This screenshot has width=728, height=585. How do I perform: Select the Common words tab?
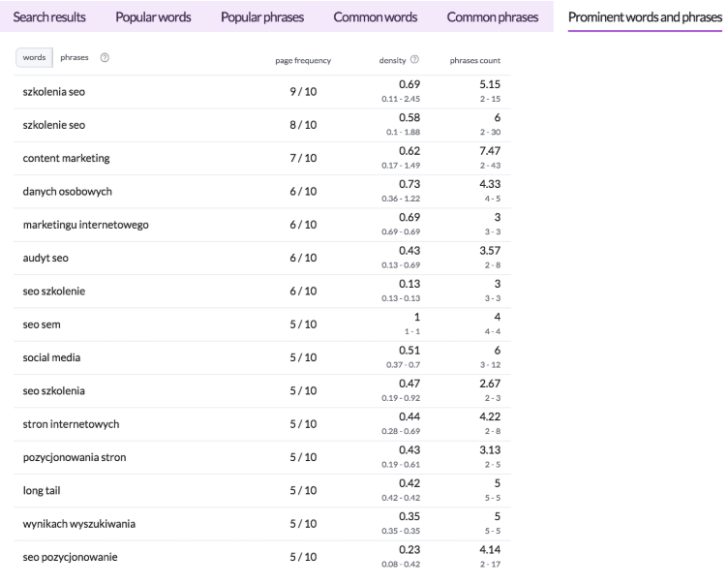point(376,17)
